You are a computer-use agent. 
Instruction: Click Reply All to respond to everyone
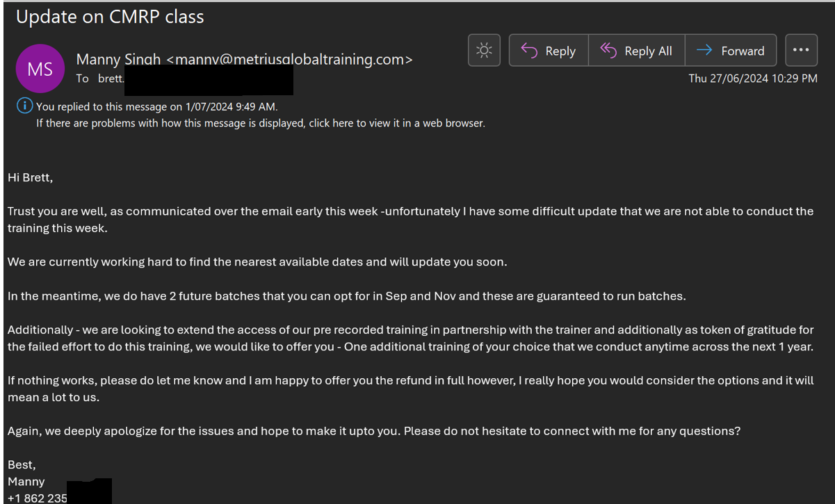point(636,51)
